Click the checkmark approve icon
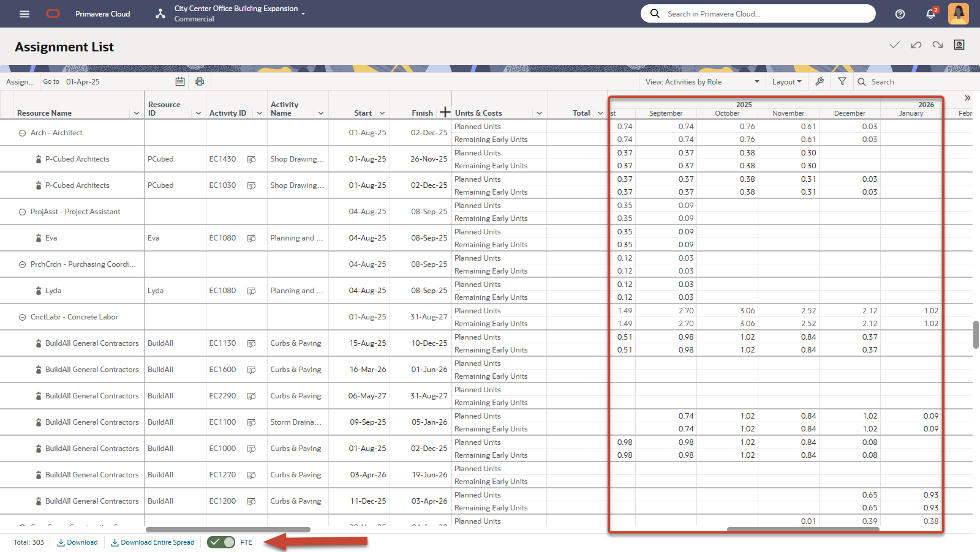 [894, 45]
